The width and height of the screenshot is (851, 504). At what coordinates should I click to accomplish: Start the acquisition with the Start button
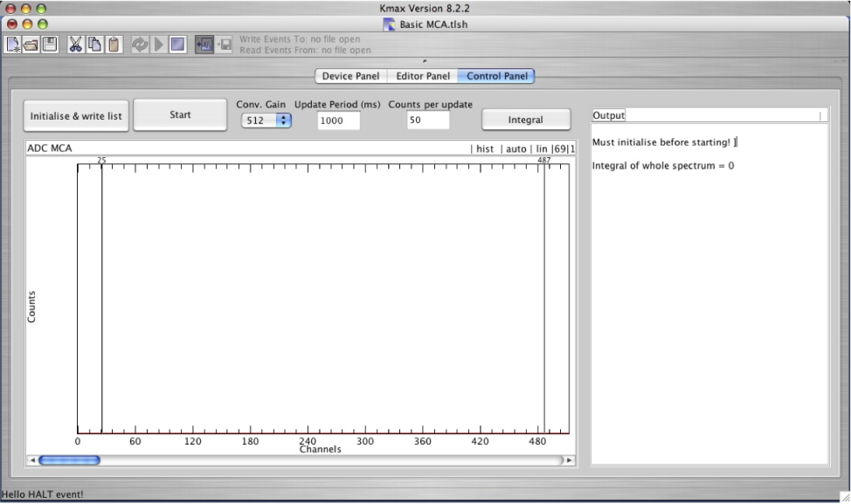click(x=180, y=114)
